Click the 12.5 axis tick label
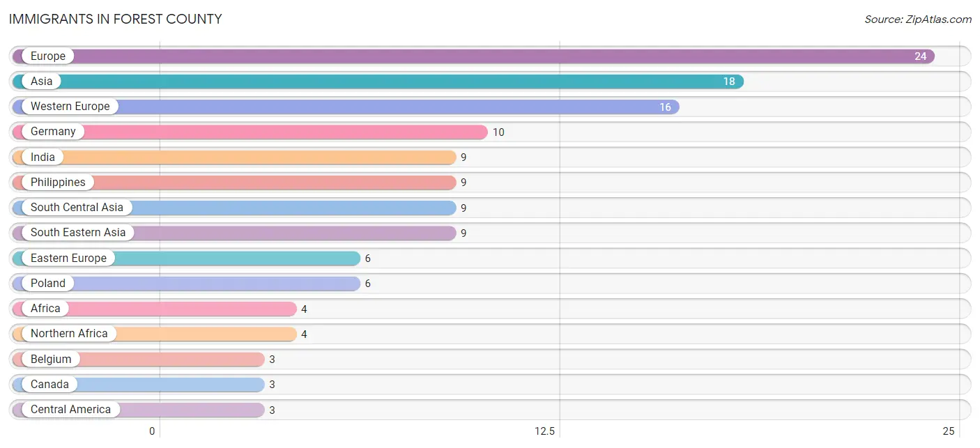This screenshot has width=980, height=448. click(544, 431)
